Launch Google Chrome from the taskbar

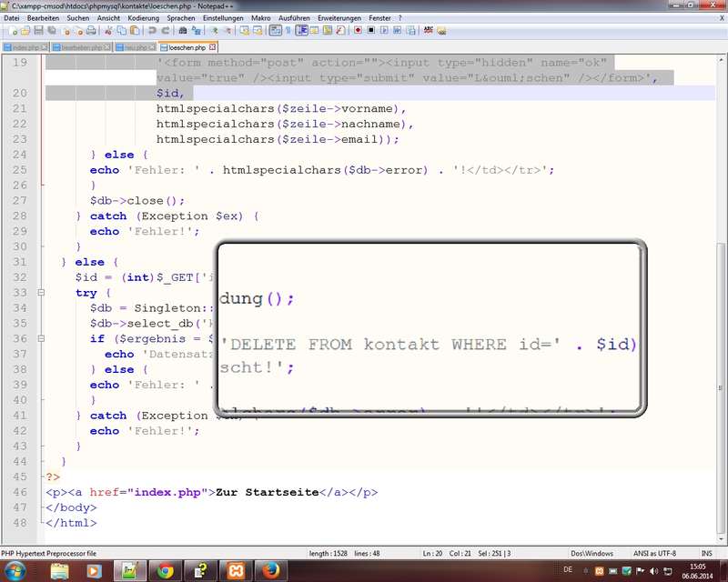167,570
